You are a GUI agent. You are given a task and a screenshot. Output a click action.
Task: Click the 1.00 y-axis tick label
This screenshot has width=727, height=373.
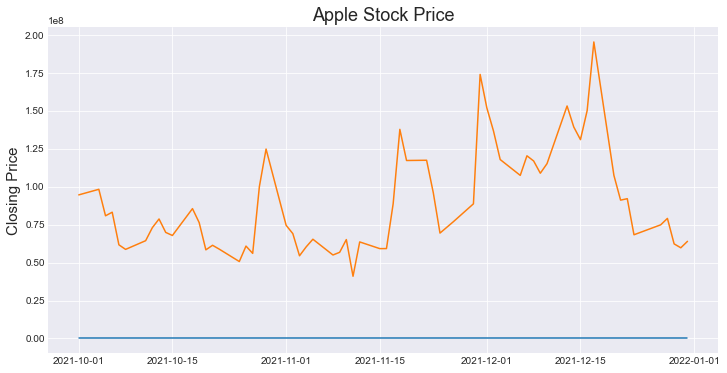pyautogui.click(x=35, y=187)
